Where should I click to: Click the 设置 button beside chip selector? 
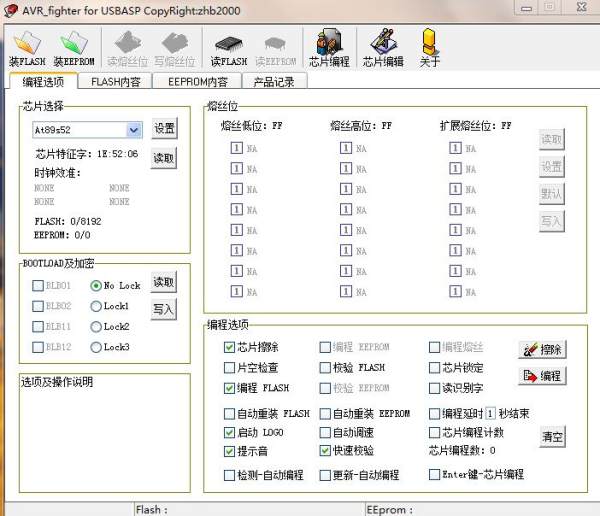coord(164,129)
